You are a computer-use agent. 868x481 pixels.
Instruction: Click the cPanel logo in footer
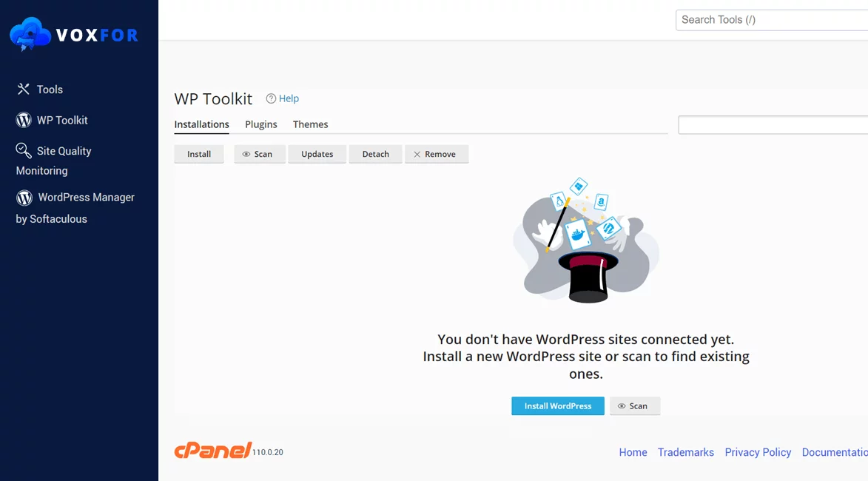tap(213, 450)
